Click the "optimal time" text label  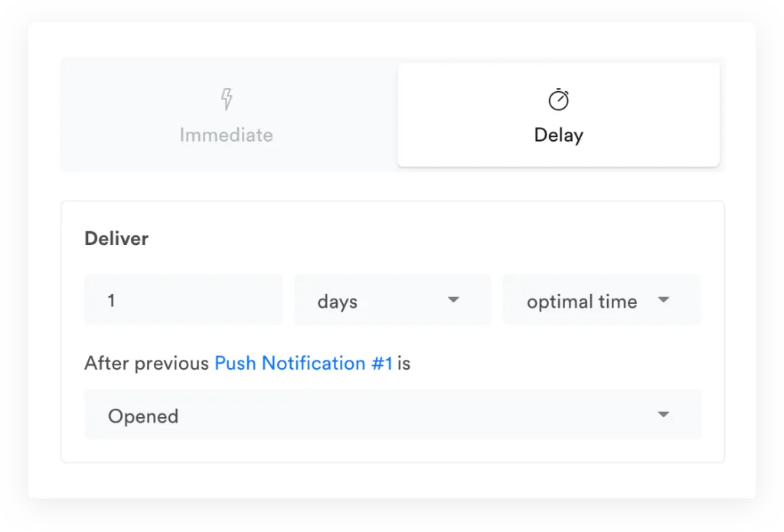point(582,302)
